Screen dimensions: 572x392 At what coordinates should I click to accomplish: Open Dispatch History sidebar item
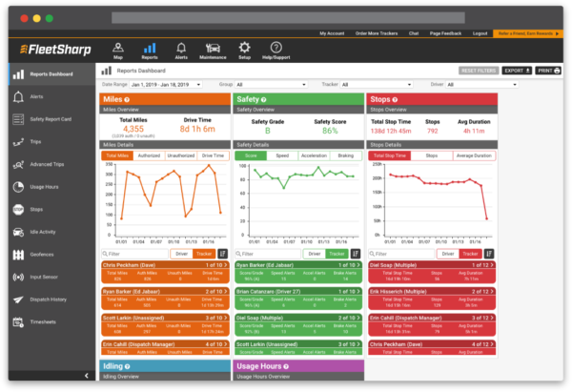click(51, 299)
